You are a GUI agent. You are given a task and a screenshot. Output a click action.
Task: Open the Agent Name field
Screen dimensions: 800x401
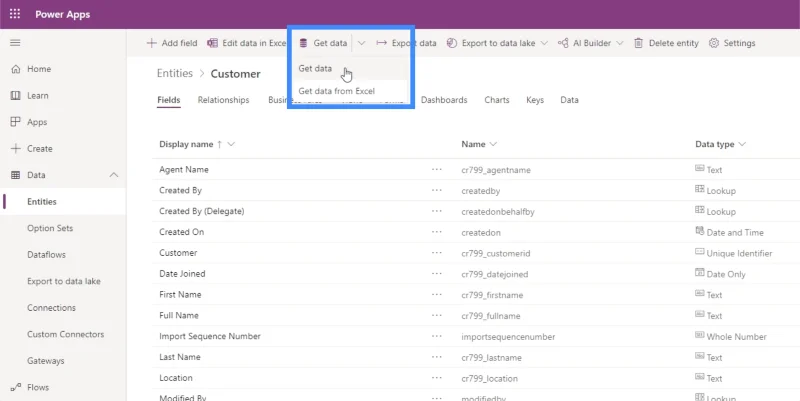pyautogui.click(x=184, y=169)
